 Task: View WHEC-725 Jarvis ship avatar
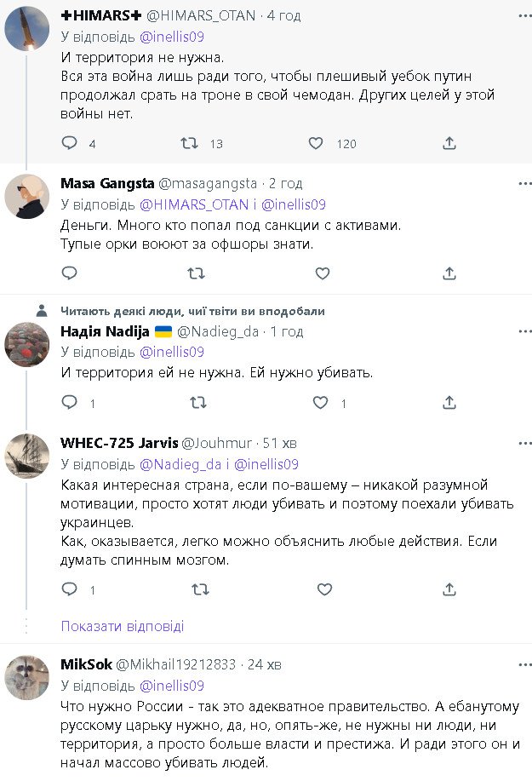27,457
